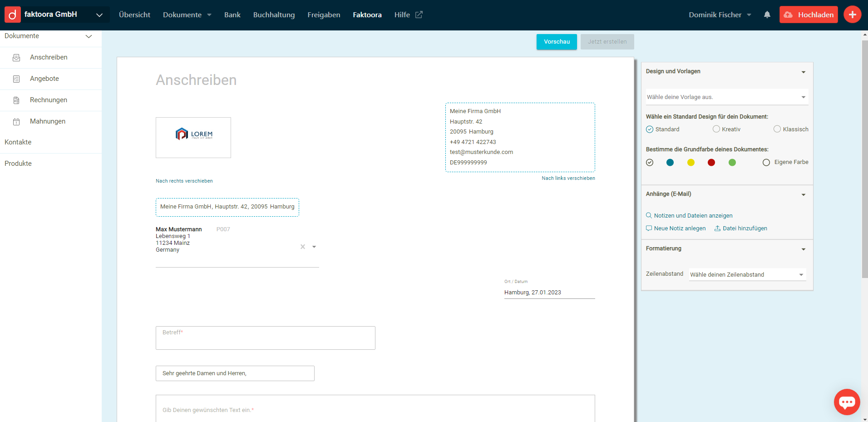This screenshot has height=422, width=868.
Task: Collapse the Anhänge (E-Mail) section
Action: pos(803,194)
